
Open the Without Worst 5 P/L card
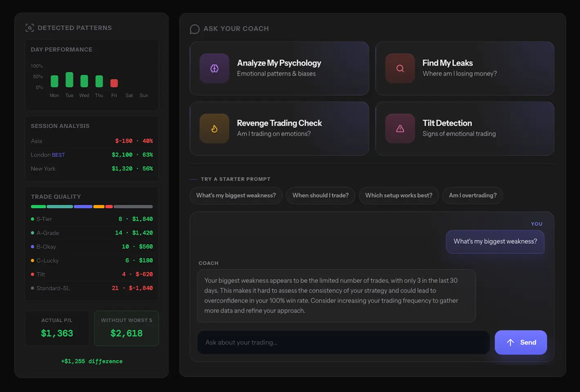[x=126, y=328]
